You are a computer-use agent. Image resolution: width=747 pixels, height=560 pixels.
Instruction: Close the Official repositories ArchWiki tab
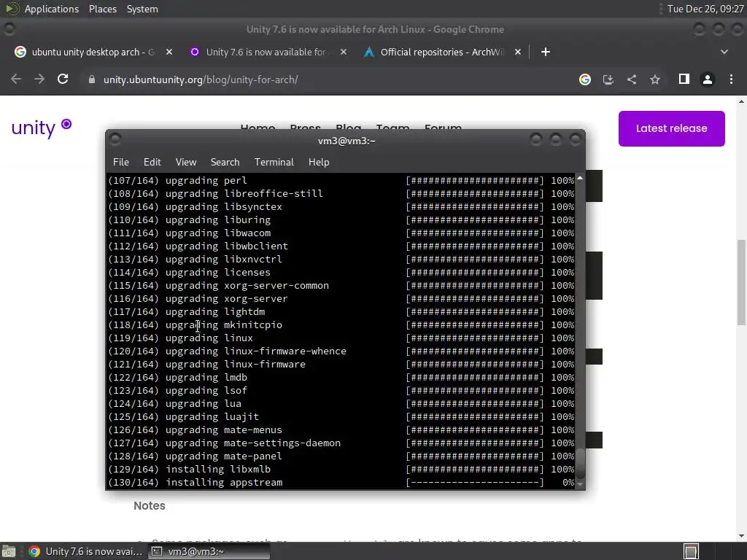(x=518, y=52)
